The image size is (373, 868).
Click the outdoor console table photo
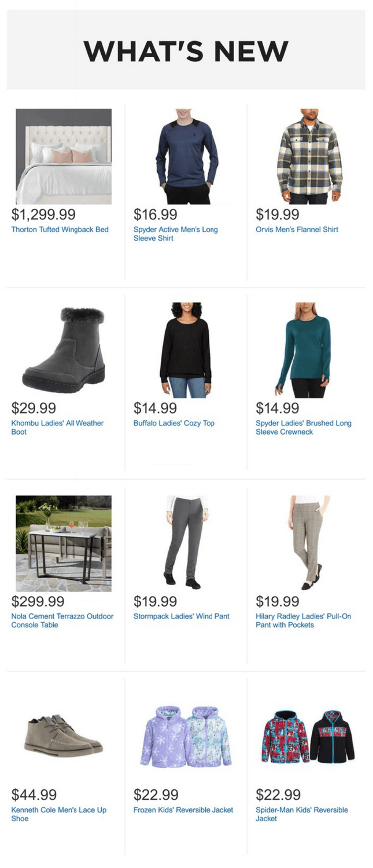[64, 543]
